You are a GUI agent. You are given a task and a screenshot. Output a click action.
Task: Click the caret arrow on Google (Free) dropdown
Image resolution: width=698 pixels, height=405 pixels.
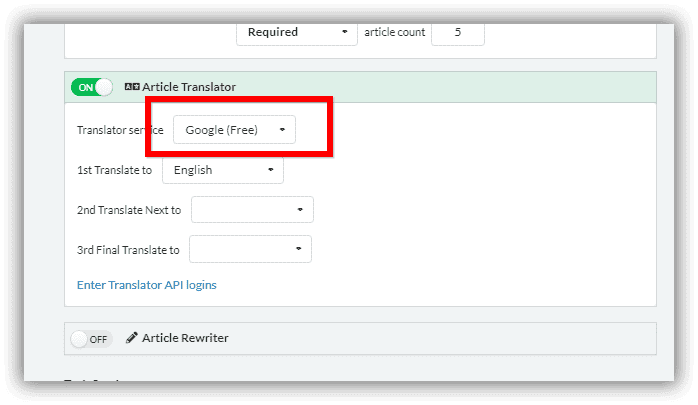pos(282,130)
